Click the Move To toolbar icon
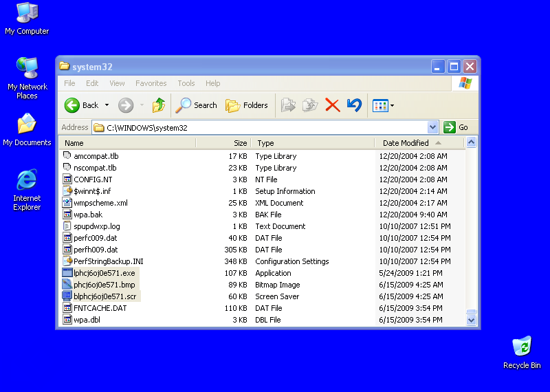 click(288, 105)
